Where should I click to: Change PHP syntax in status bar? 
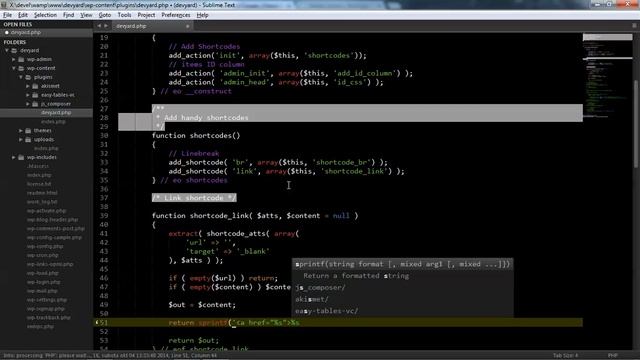click(x=613, y=356)
